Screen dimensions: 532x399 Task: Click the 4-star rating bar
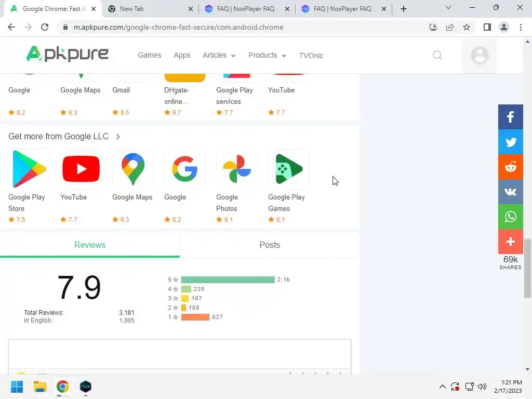click(x=186, y=289)
